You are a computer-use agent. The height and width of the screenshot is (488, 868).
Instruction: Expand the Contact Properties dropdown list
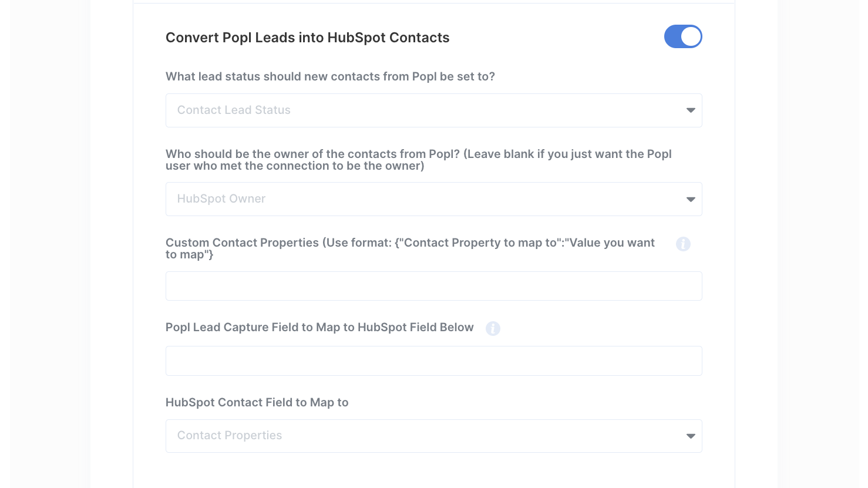433,436
